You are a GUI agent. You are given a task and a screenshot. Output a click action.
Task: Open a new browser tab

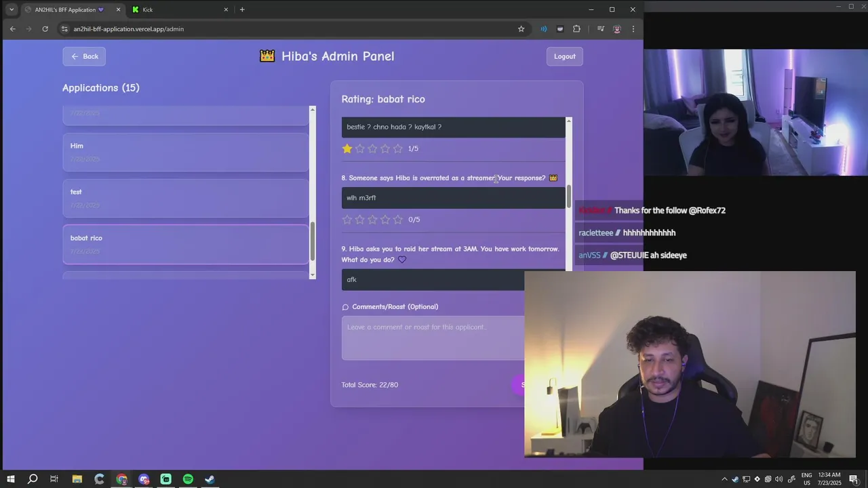point(242,9)
